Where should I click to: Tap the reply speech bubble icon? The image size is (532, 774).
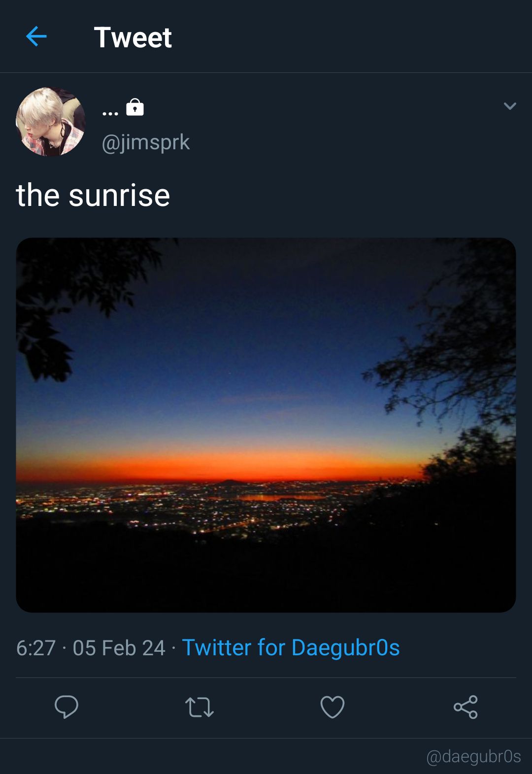66,707
